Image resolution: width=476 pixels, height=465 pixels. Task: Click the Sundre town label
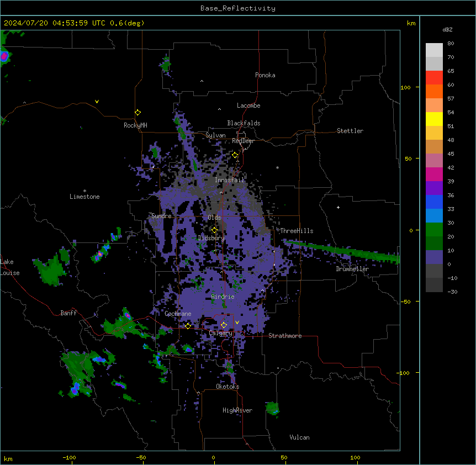pos(161,216)
